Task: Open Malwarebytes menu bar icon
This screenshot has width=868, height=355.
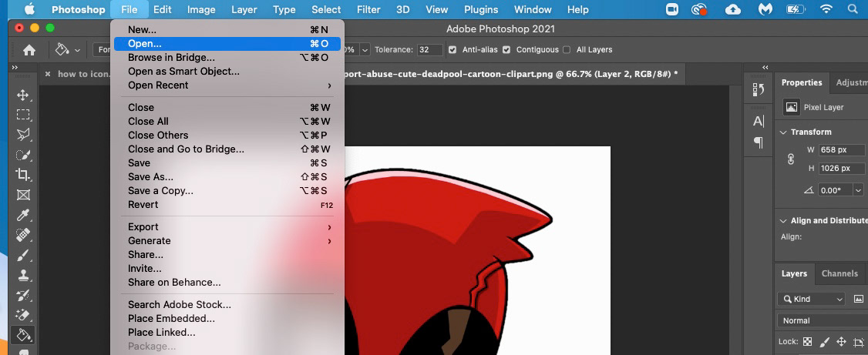Action: click(764, 9)
